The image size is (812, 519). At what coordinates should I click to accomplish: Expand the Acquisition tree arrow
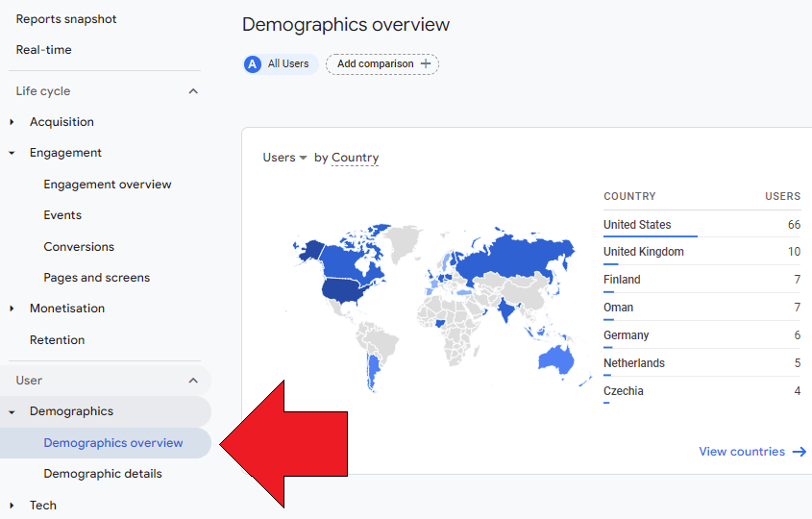pyautogui.click(x=12, y=122)
